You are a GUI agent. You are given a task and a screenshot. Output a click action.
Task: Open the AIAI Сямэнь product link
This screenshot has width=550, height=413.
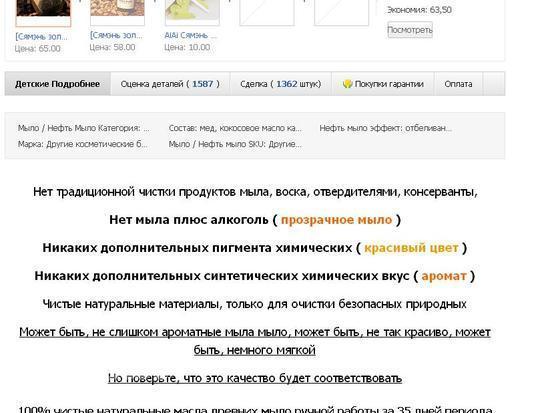point(190,35)
